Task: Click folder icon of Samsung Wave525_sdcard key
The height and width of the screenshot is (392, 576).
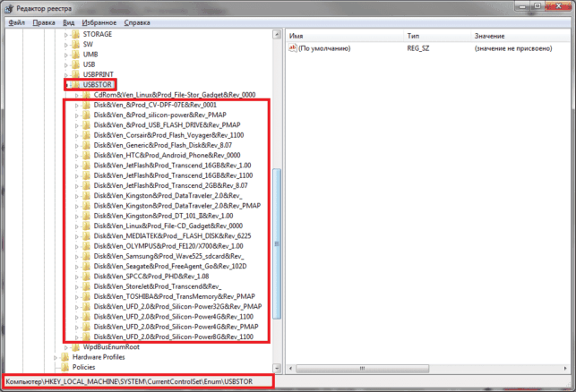Action: coord(86,256)
